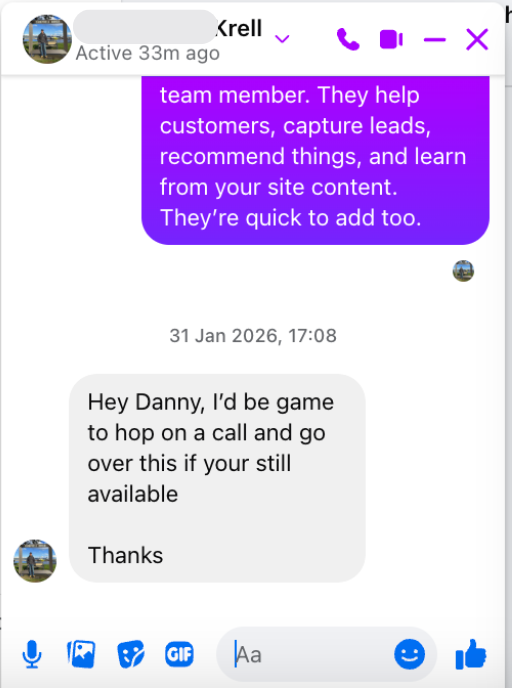Click the 'Active 33m ago' status text
The width and height of the screenshot is (512, 688).
(x=148, y=53)
